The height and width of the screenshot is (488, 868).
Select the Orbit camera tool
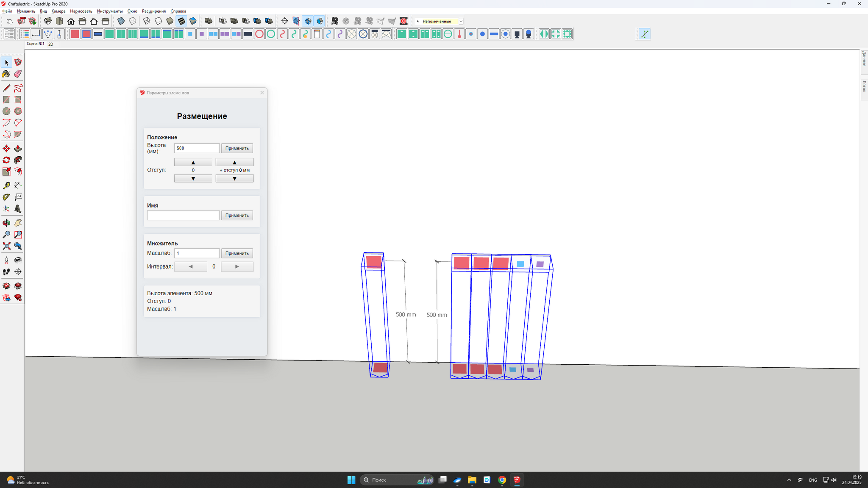point(6,223)
